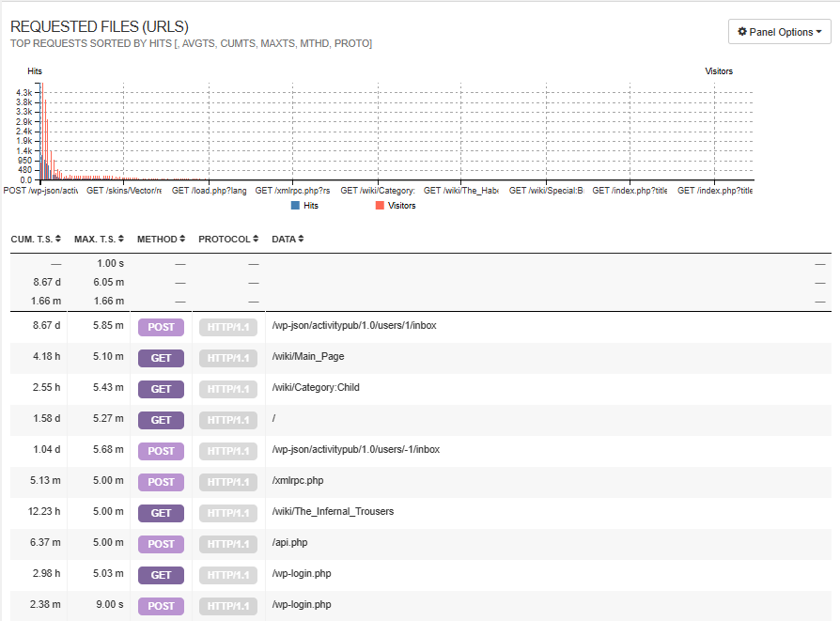Click the GET badge for /wiki/Main_Page
The height and width of the screenshot is (621, 840).
point(161,358)
